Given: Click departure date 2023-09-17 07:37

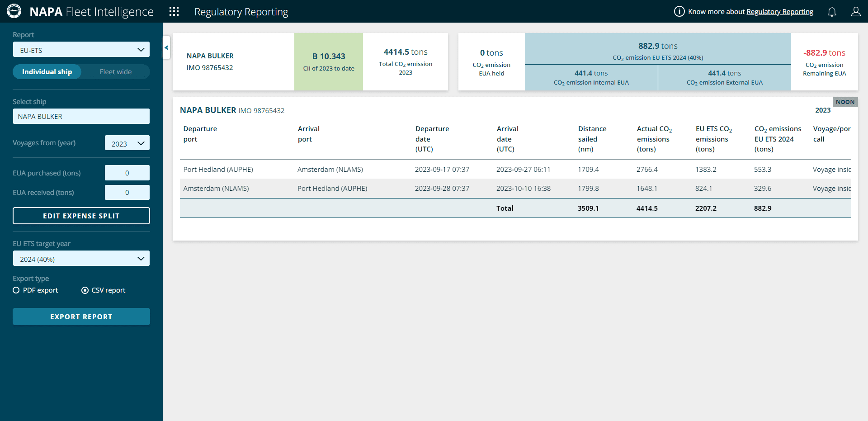Looking at the screenshot, I should (x=442, y=170).
